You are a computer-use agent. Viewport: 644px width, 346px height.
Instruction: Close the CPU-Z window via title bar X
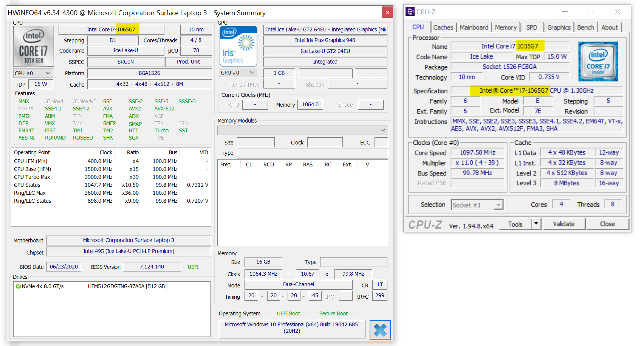618,12
